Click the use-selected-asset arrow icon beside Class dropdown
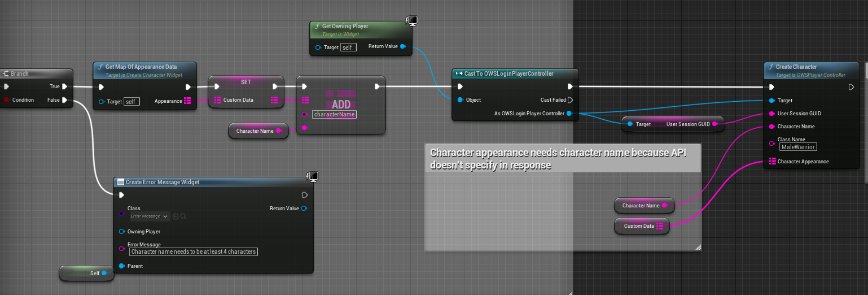The image size is (868, 295). click(x=176, y=216)
